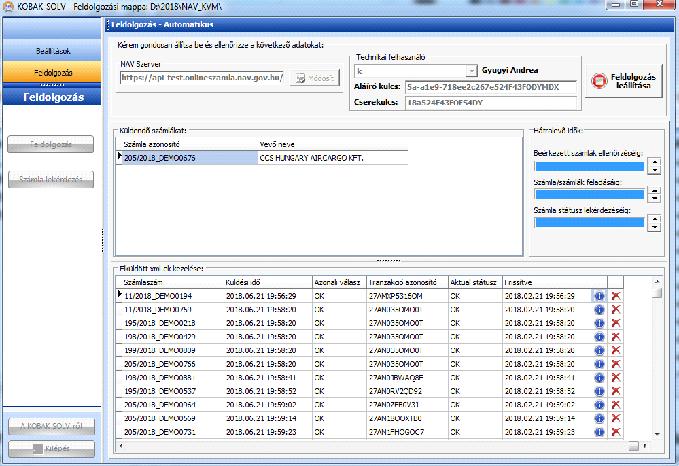
Task: Expand the Technikai felhasználó dropdown arrow
Action: coord(471,71)
